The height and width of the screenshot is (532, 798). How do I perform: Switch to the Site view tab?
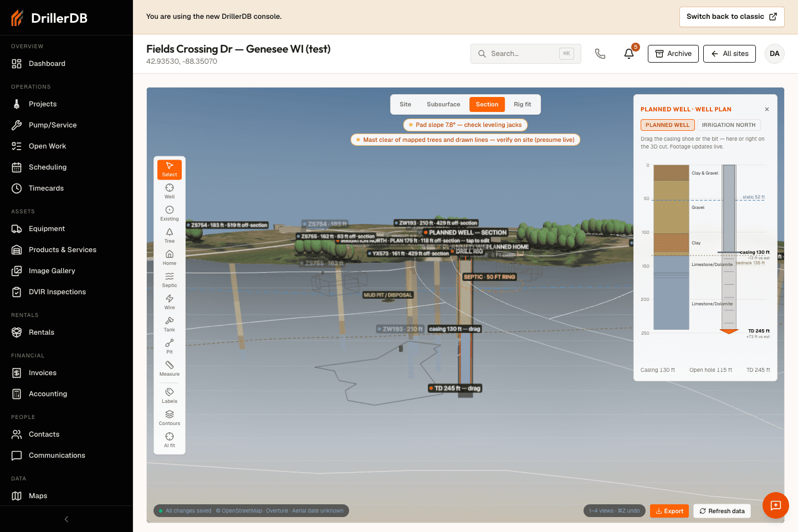coord(406,104)
